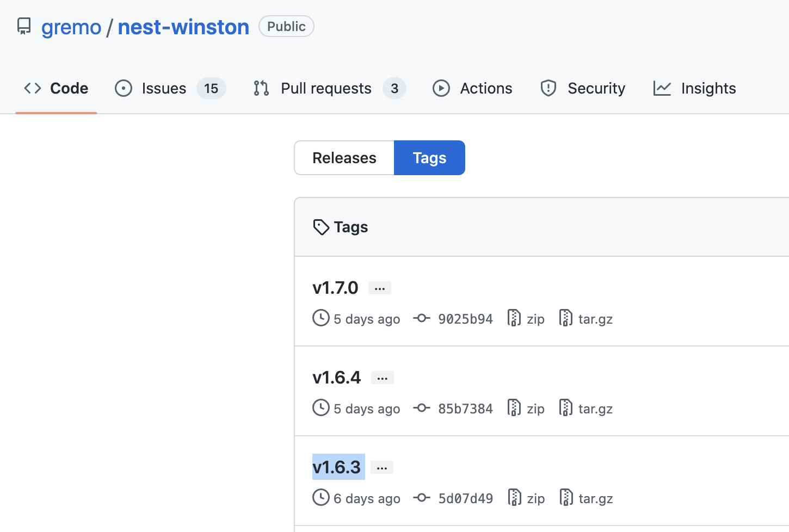Open the v1.7.0 tag
789x532 pixels.
(335, 287)
